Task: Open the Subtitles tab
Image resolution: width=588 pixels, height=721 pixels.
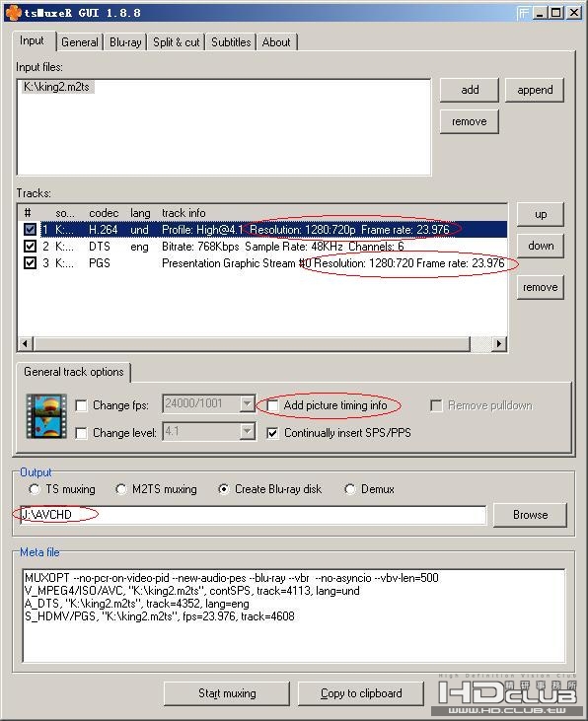Action: tap(231, 42)
